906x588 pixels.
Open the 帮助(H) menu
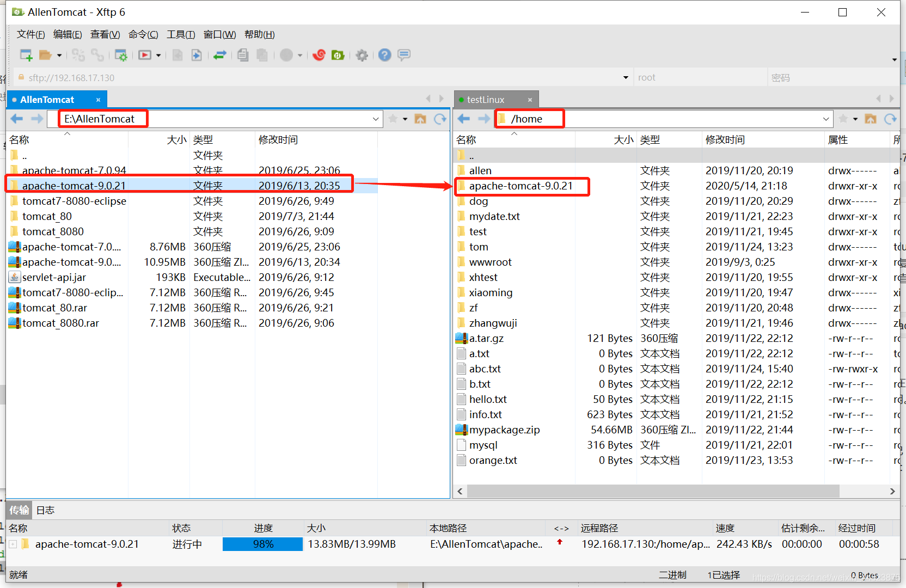260,34
